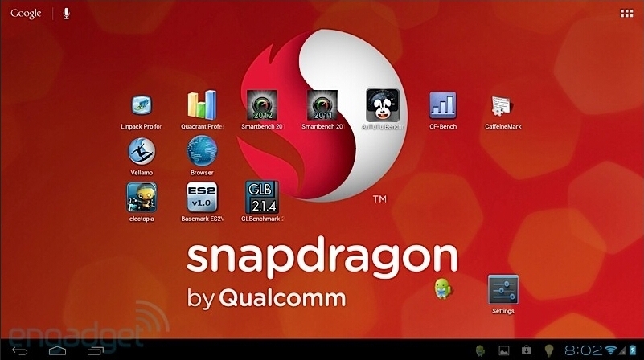Tap the 8:02 clock in status bar

tap(583, 350)
